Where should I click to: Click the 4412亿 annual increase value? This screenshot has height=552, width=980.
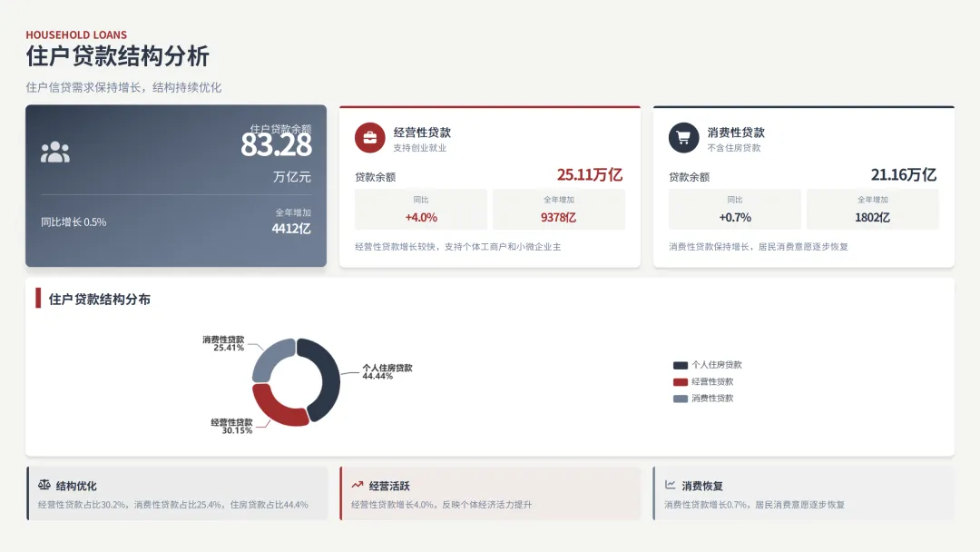[291, 229]
